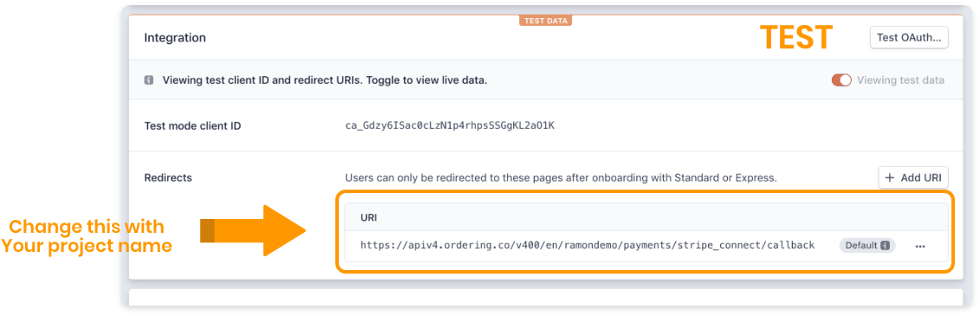Click the Redirects label
This screenshot has width=980, height=316.
click(168, 178)
